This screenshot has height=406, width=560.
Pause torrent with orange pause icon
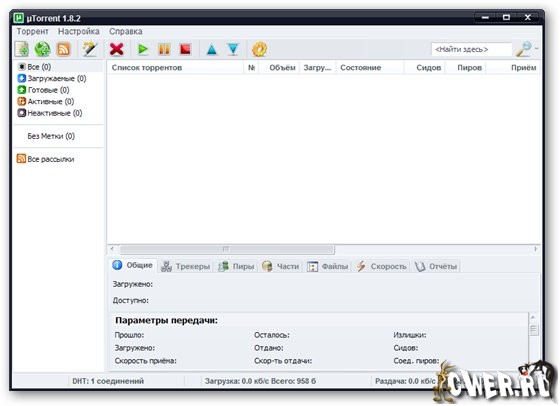[164, 49]
